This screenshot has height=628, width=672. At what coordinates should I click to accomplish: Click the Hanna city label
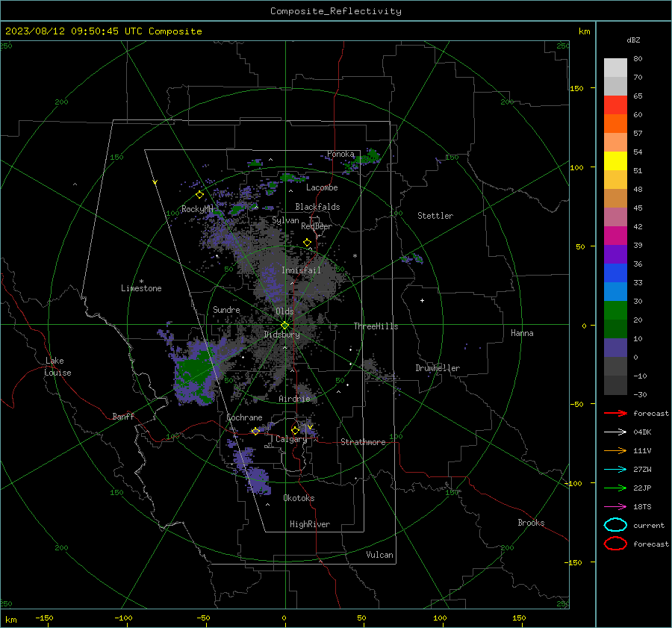[x=522, y=333]
